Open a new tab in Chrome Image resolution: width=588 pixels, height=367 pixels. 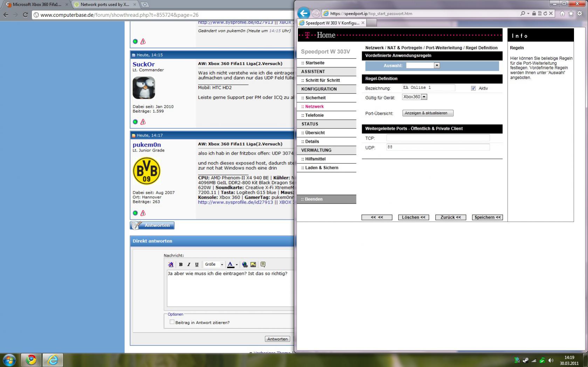145,5
